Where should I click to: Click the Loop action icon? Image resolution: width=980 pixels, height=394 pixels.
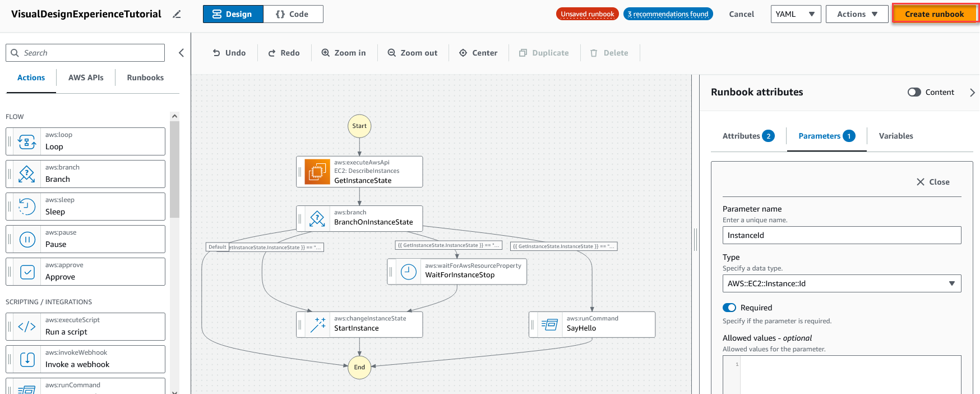click(x=27, y=141)
